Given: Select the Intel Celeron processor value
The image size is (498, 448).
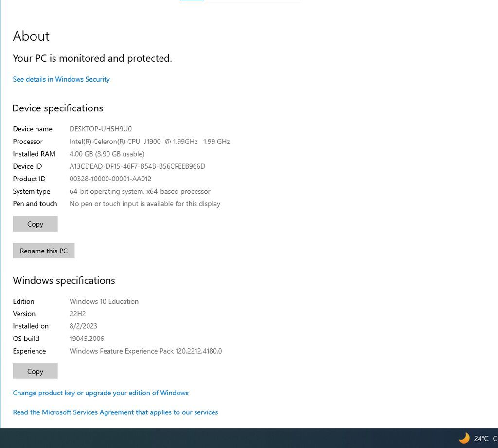Looking at the screenshot, I should [150, 142].
